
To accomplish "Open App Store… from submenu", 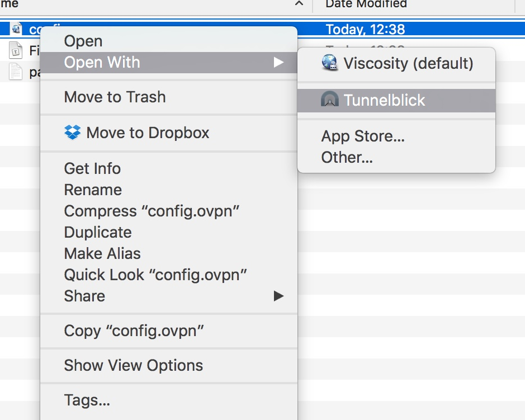I will pyautogui.click(x=362, y=136).
